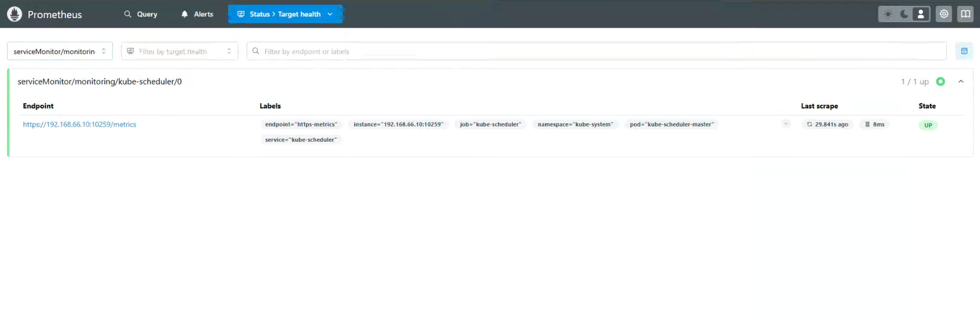Open the serviceMonitor/monitorin scrape pool dropdown
Screen dimensions: 980x323
point(60,51)
